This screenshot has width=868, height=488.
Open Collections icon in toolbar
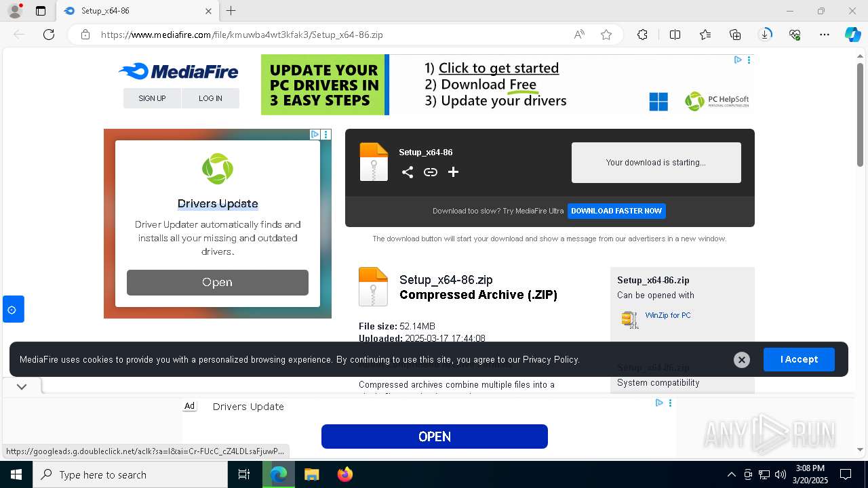(x=735, y=35)
